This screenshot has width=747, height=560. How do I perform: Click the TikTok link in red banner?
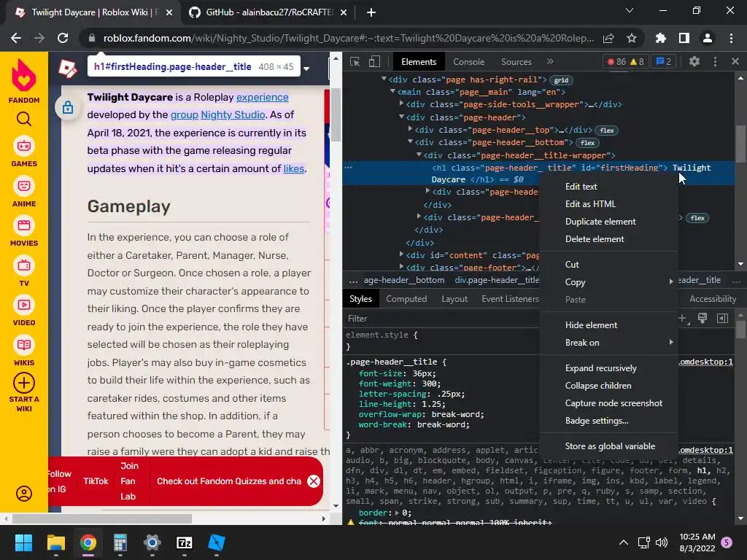96,481
